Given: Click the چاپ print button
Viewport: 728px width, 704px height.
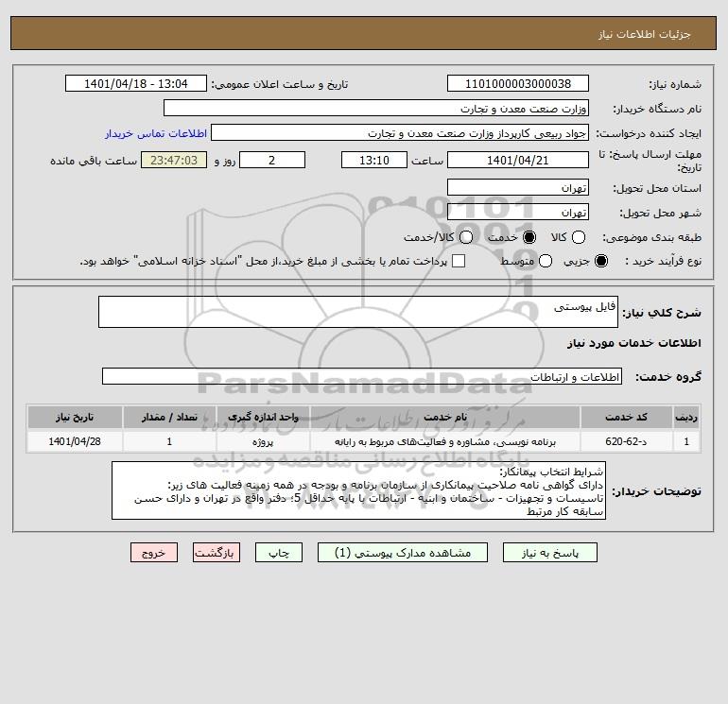Looking at the screenshot, I should (x=279, y=553).
